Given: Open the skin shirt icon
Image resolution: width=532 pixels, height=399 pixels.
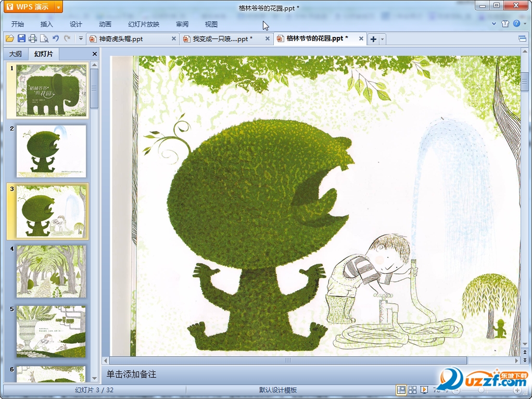Looking at the screenshot, I should pos(505,24).
